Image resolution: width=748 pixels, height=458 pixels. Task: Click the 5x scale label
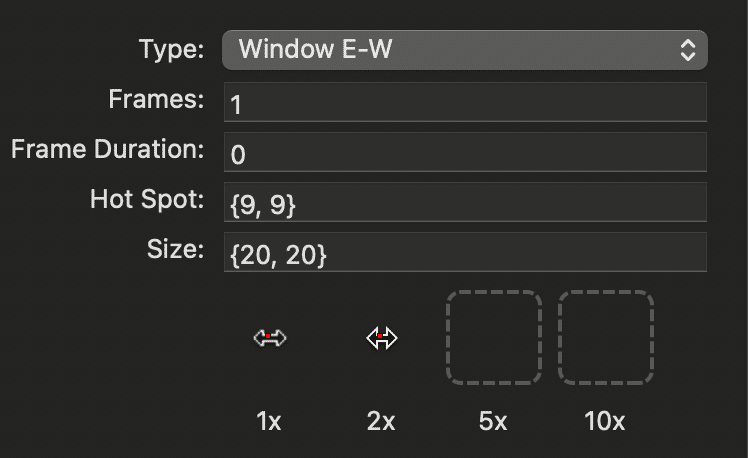coord(493,421)
